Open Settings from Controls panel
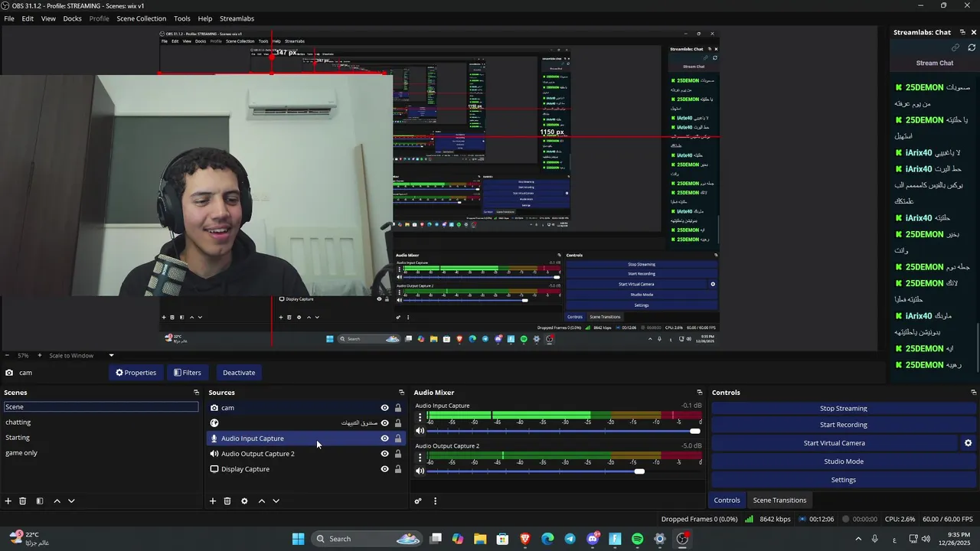The image size is (980, 551). point(844,480)
